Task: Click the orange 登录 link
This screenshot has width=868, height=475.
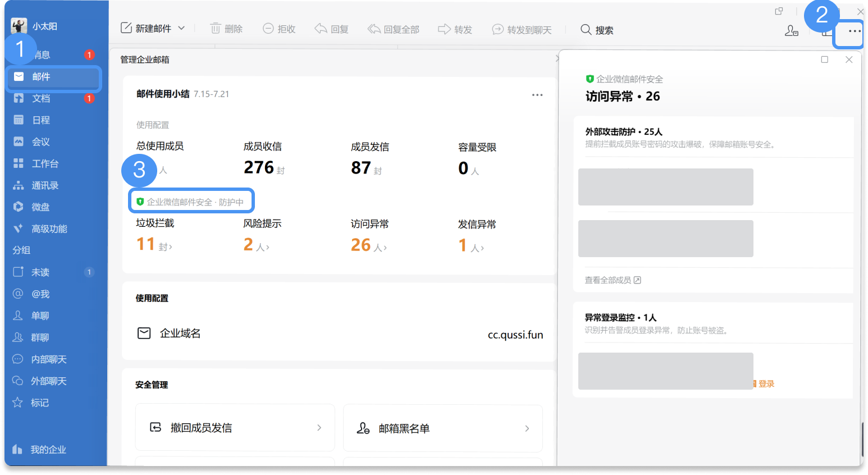Action: click(x=766, y=384)
